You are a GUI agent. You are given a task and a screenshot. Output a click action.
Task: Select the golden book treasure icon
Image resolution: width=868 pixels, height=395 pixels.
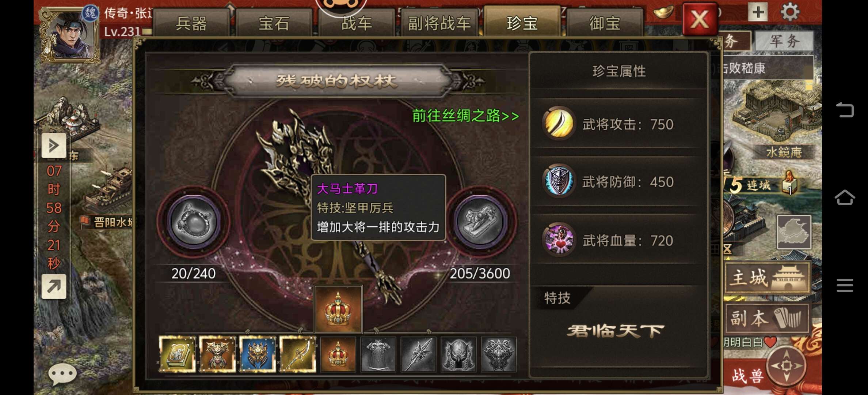pyautogui.click(x=177, y=354)
